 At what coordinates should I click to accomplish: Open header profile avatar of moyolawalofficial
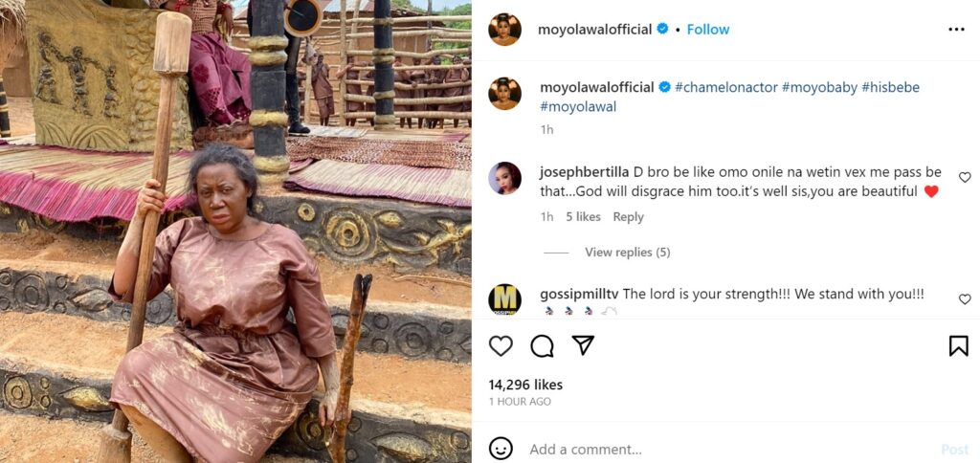[504, 30]
